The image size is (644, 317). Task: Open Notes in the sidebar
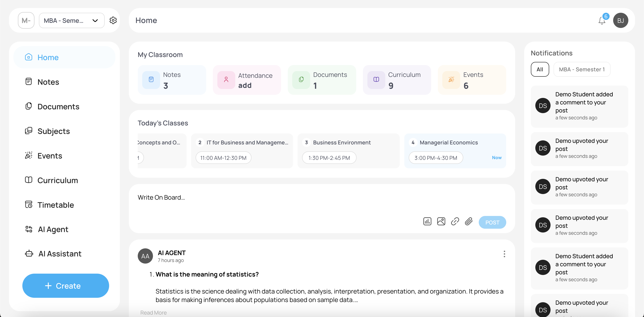[64, 82]
